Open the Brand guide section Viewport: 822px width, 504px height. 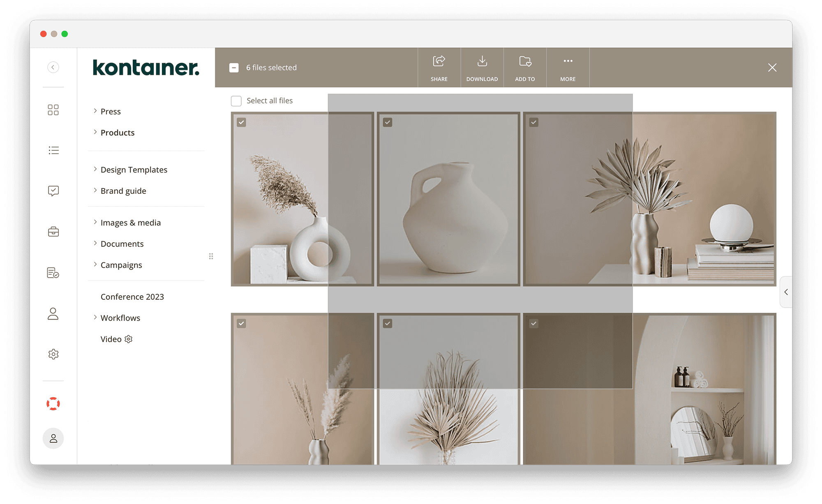point(123,191)
